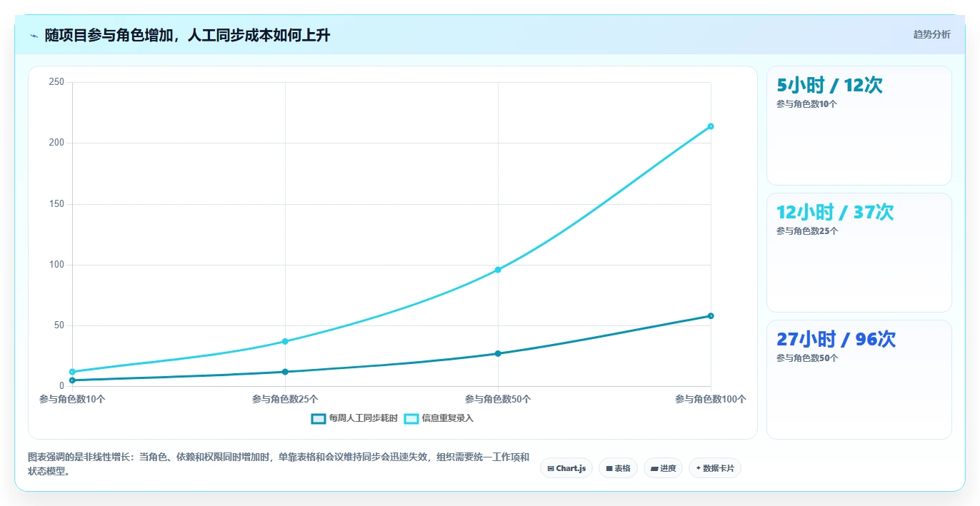The width and height of the screenshot is (980, 506).
Task: Click x-axis label 参与角色数100个
Action: click(711, 400)
